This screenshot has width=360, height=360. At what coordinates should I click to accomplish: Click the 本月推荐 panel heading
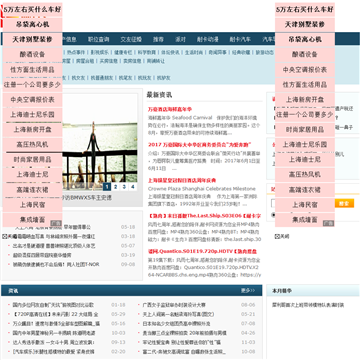(x=282, y=291)
